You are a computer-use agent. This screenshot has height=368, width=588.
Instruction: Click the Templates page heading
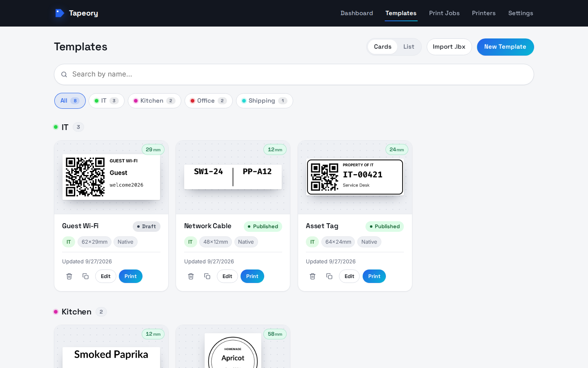pyautogui.click(x=80, y=47)
